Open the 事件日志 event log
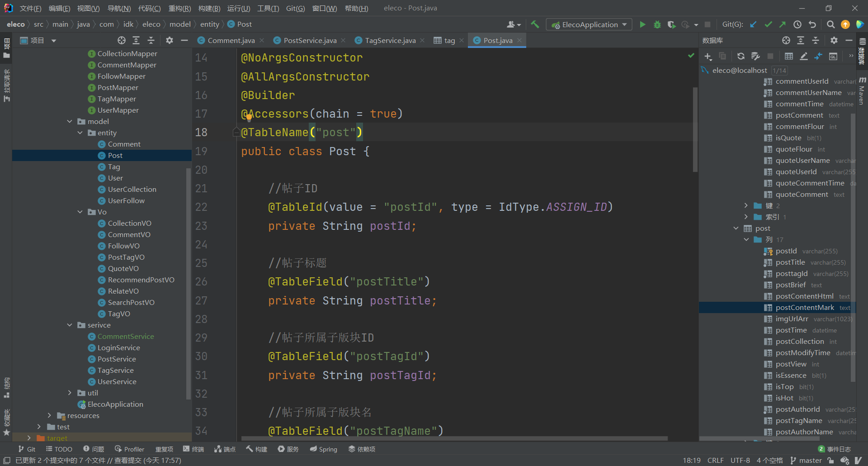This screenshot has height=466, width=868. [x=835, y=449]
